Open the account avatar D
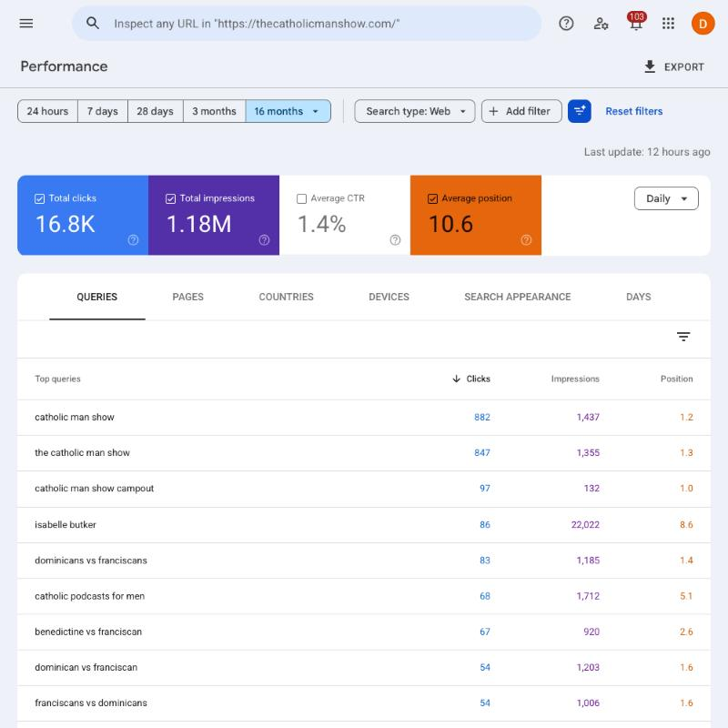This screenshot has height=728, width=728. click(703, 24)
